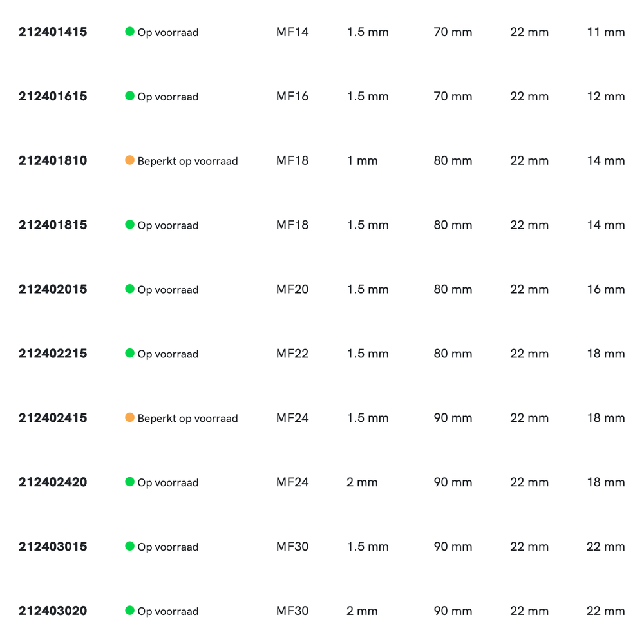Click green stock dot for 212402015
Screen dimensions: 644x644
point(129,289)
